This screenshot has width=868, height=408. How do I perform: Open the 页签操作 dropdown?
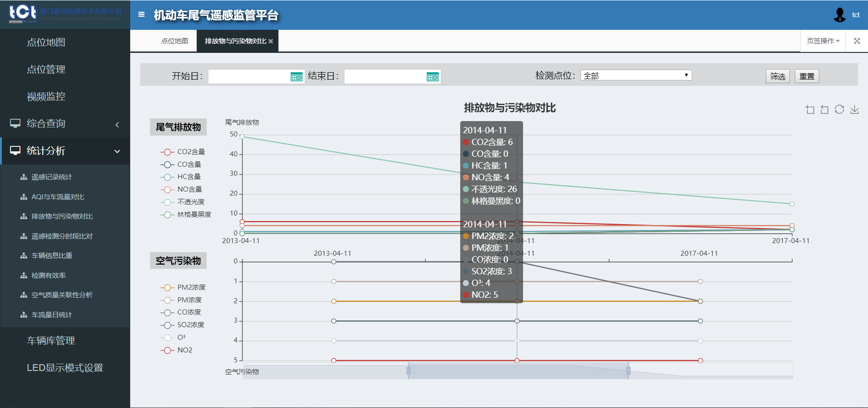[x=823, y=41]
